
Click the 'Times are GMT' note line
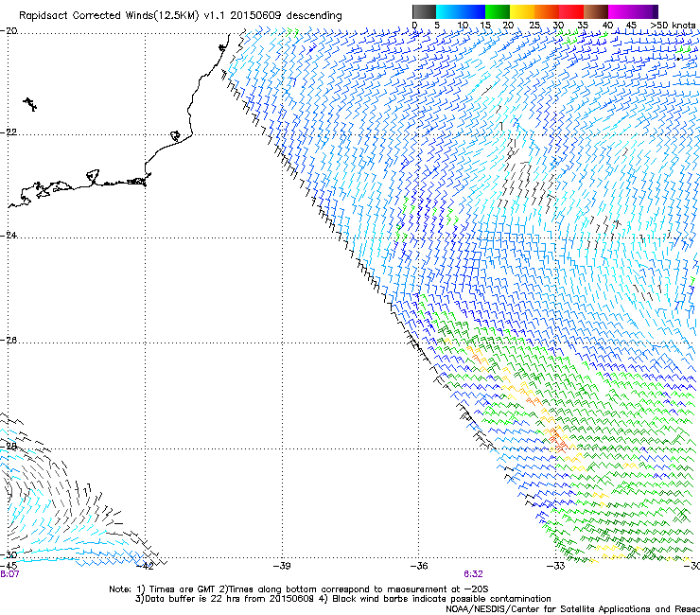tap(299, 589)
